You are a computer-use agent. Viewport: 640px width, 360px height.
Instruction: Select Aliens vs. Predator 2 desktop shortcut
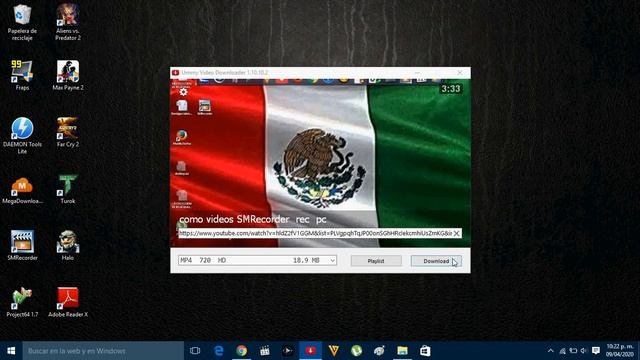pyautogui.click(x=68, y=22)
